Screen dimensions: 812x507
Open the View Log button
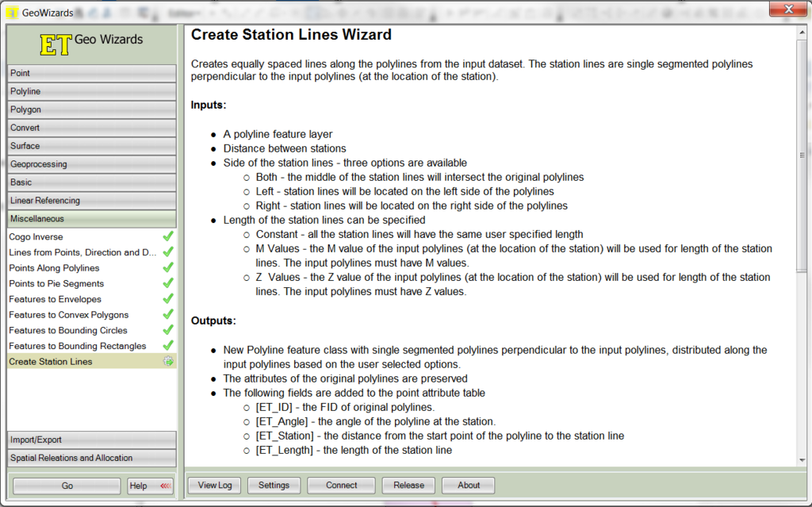coord(214,485)
